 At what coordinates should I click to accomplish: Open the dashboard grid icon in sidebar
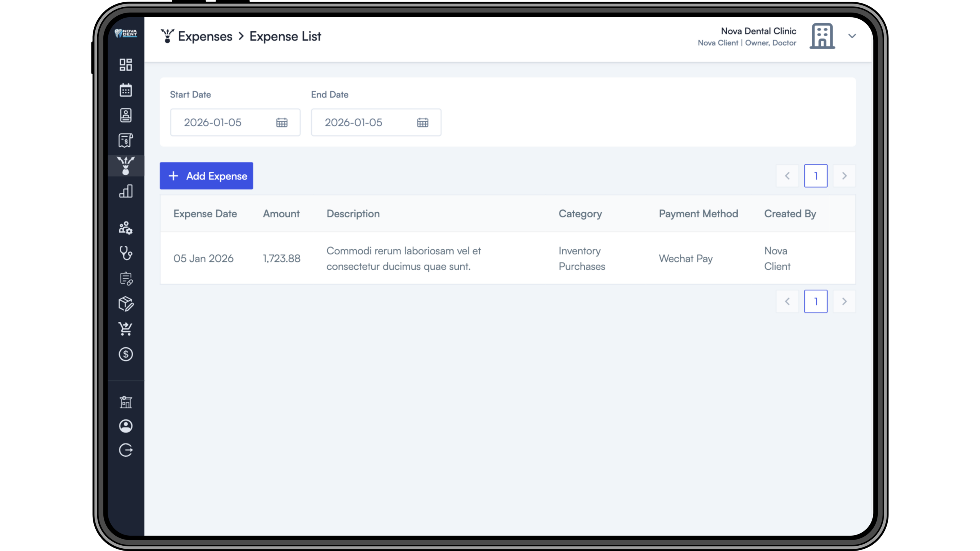tap(126, 65)
